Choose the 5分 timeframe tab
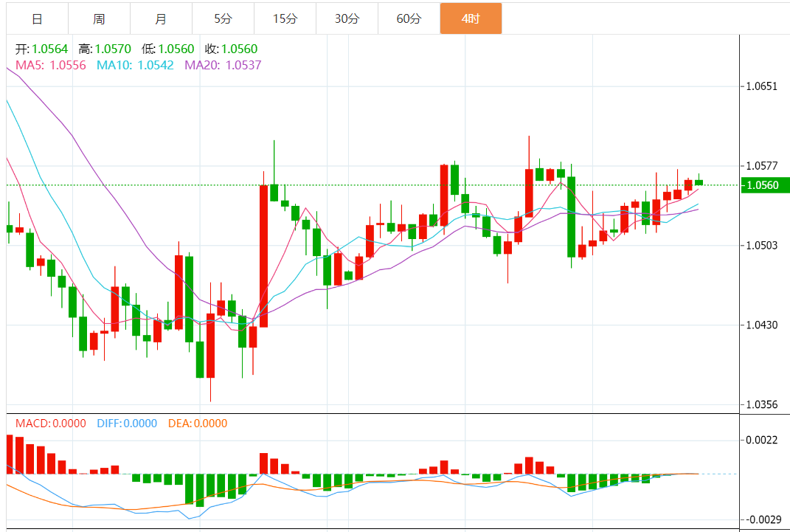Viewport: 790px width, 532px height. click(x=224, y=18)
